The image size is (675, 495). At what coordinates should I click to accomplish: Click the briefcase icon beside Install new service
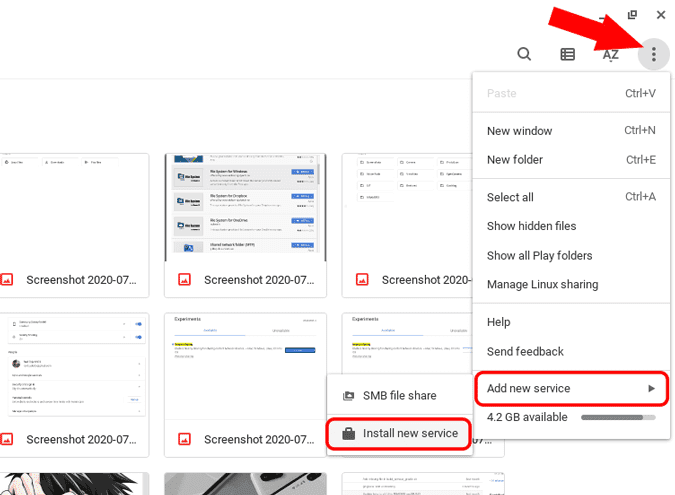tap(349, 434)
